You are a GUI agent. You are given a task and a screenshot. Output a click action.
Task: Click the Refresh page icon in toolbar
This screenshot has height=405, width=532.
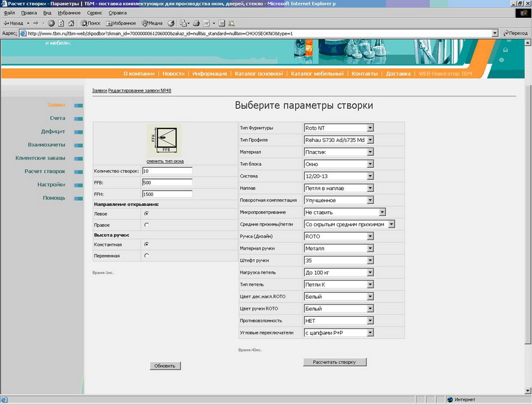click(60, 23)
